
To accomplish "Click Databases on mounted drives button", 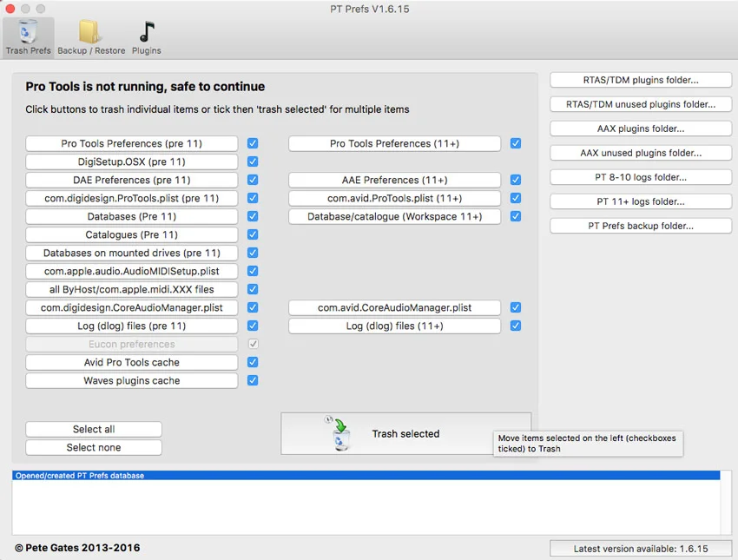I will click(x=132, y=253).
